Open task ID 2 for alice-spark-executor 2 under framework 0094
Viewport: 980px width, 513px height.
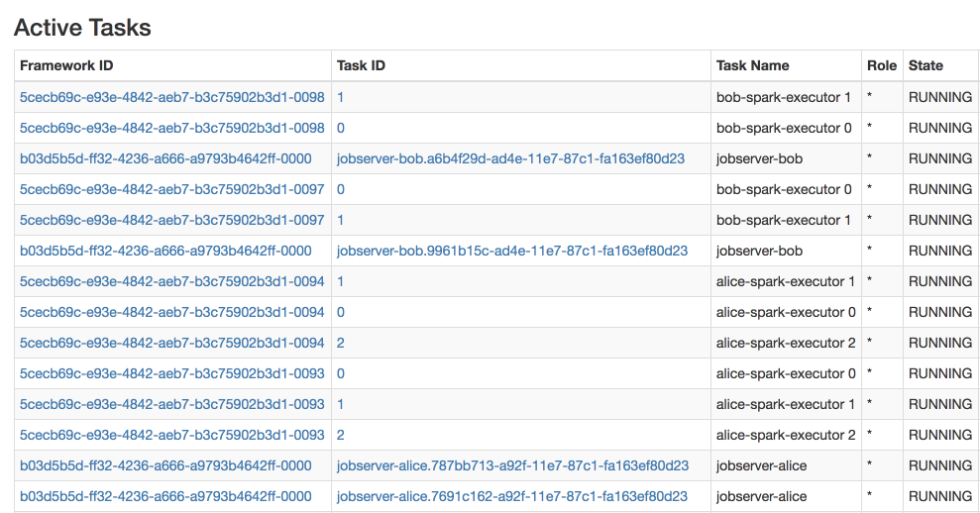pyautogui.click(x=341, y=343)
